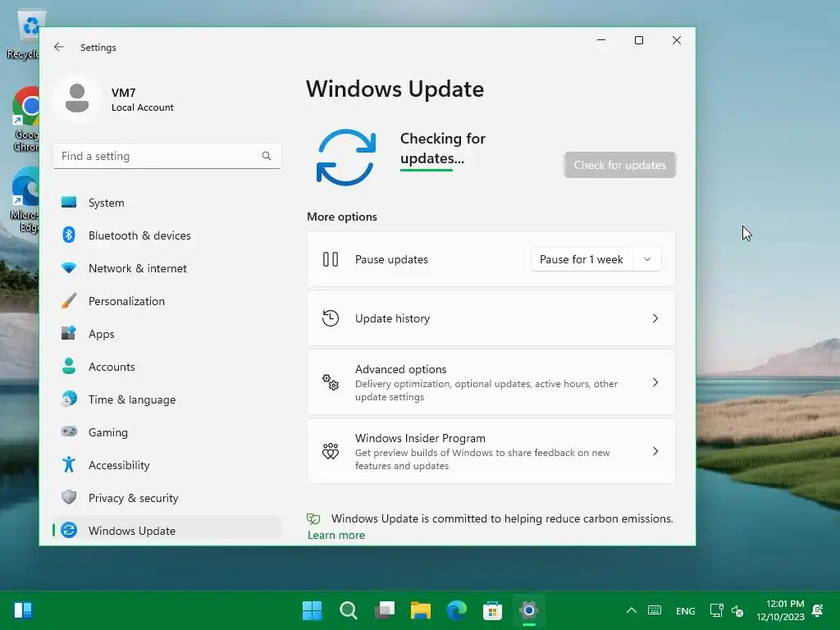Navigate to Privacy & security
The width and height of the screenshot is (840, 630).
pyautogui.click(x=167, y=498)
